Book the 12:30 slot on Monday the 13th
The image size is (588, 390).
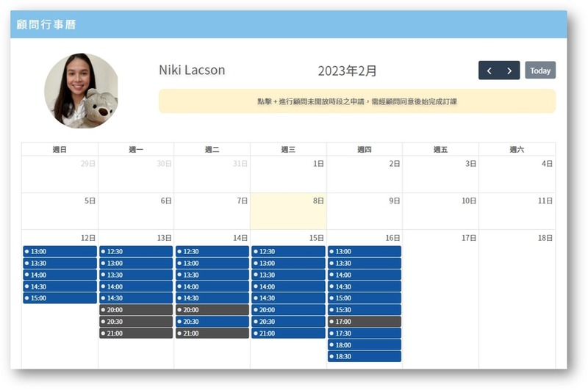coord(136,251)
